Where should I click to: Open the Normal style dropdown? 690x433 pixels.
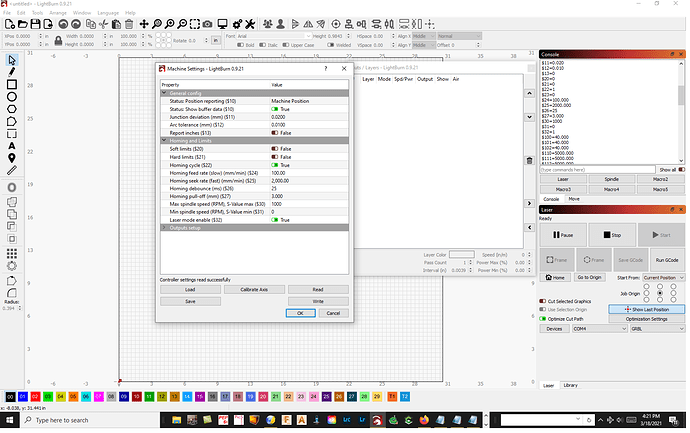[459, 36]
